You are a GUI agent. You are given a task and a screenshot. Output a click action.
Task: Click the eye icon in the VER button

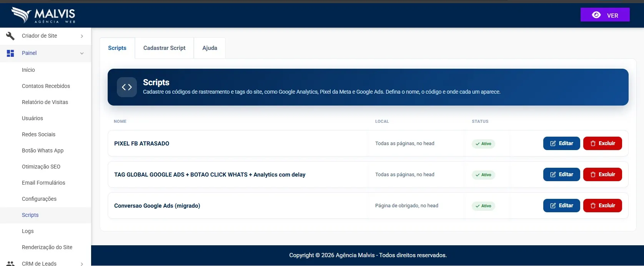pos(596,15)
